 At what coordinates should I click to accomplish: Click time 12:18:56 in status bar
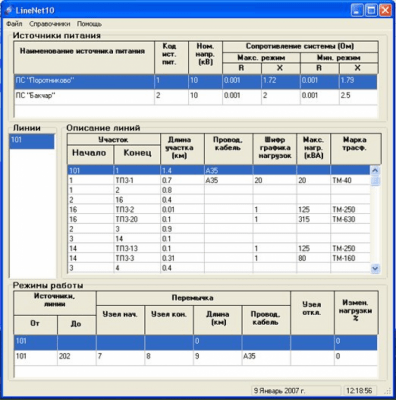[x=359, y=391]
